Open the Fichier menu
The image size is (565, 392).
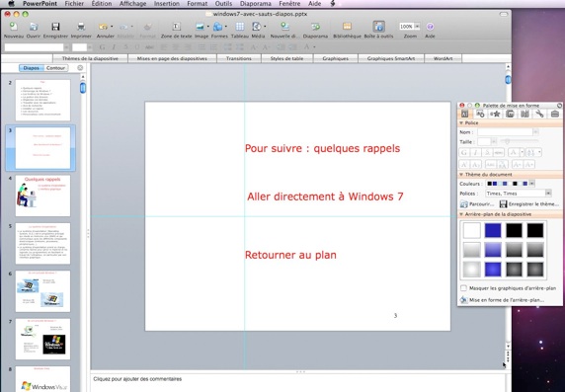pos(74,4)
